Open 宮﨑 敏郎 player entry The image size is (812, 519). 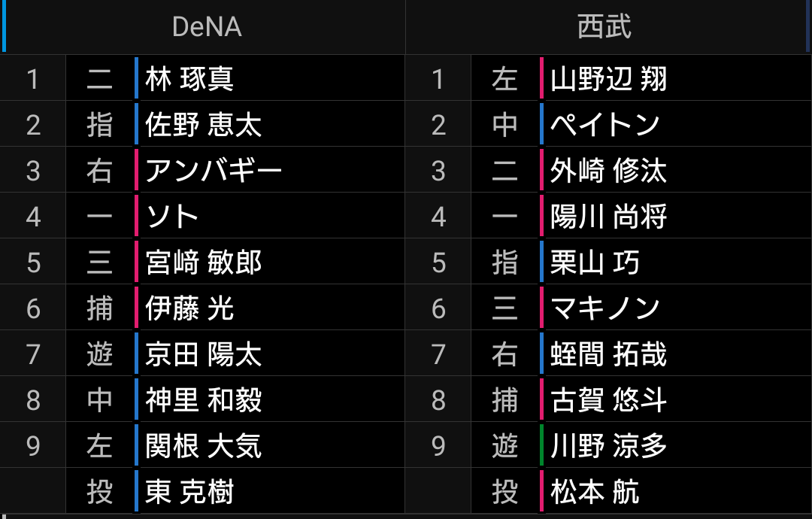pos(203,263)
